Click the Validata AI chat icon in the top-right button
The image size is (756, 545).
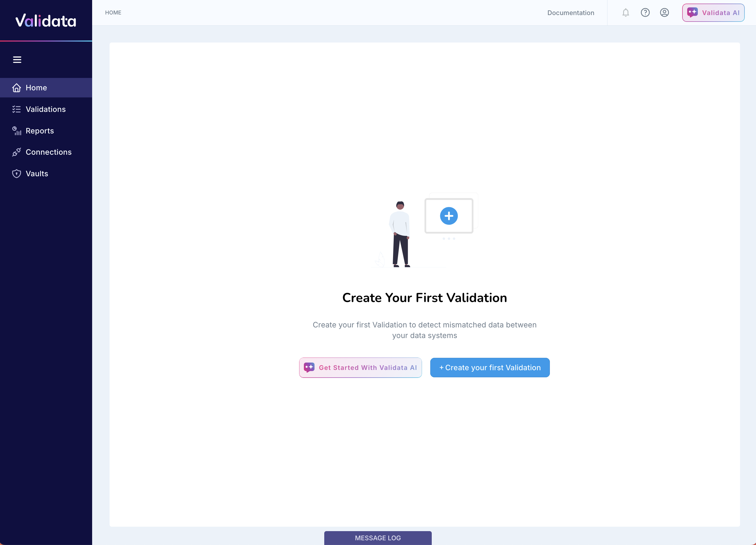click(692, 12)
